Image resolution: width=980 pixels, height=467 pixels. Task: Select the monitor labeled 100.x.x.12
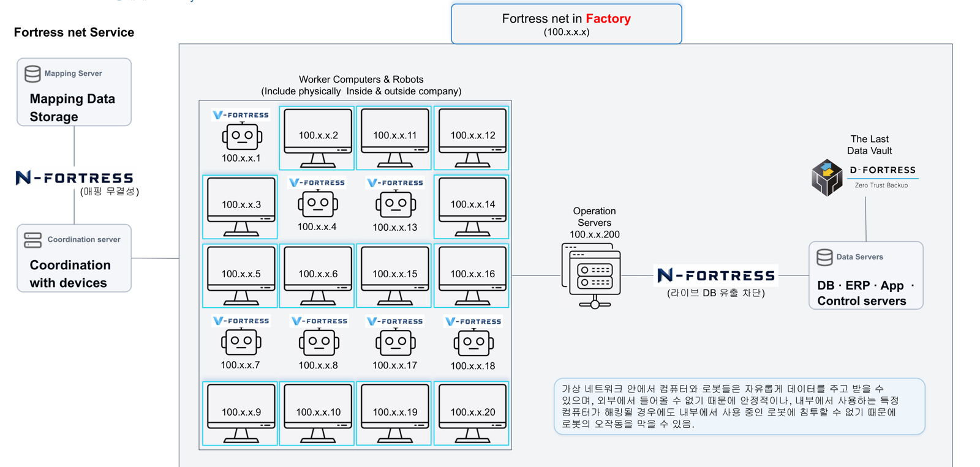pyautogui.click(x=472, y=138)
